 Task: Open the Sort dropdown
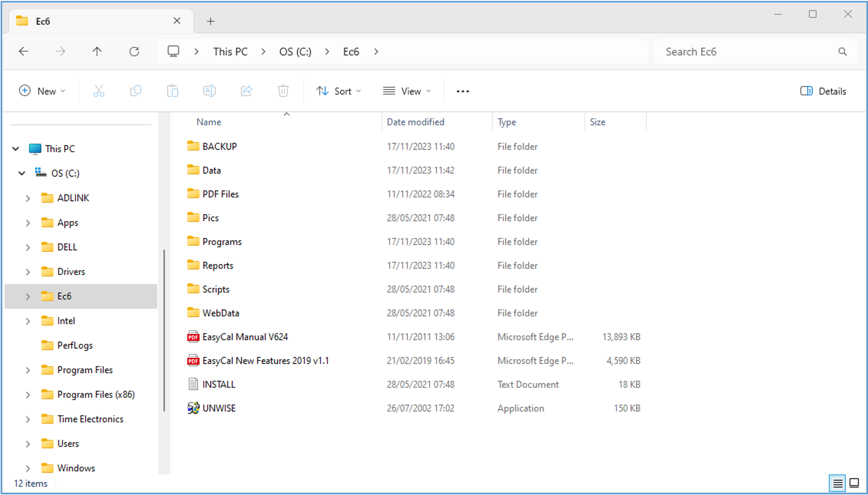coord(339,91)
